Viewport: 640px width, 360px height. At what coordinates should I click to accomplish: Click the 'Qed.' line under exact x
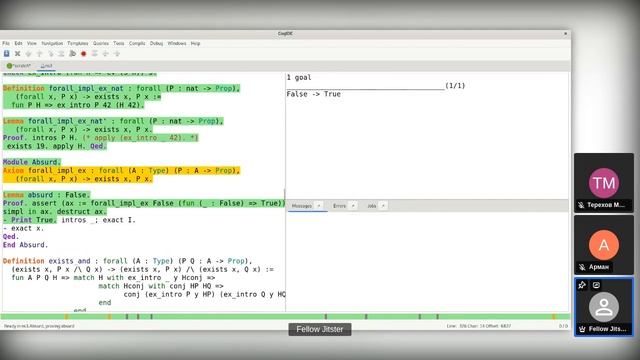click(x=11, y=236)
